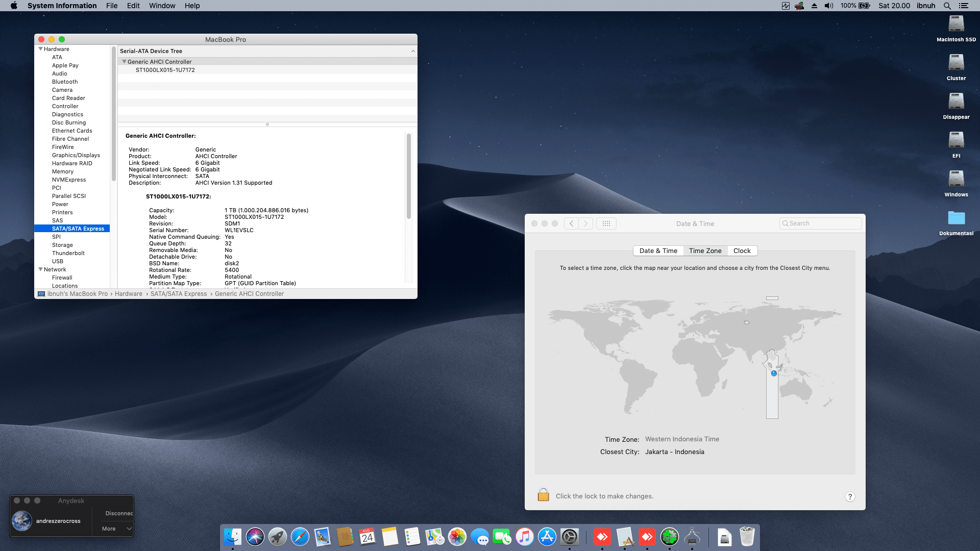Viewport: 980px width, 551px height.
Task: Collapse the Hardware section in sidebar
Action: [40, 49]
